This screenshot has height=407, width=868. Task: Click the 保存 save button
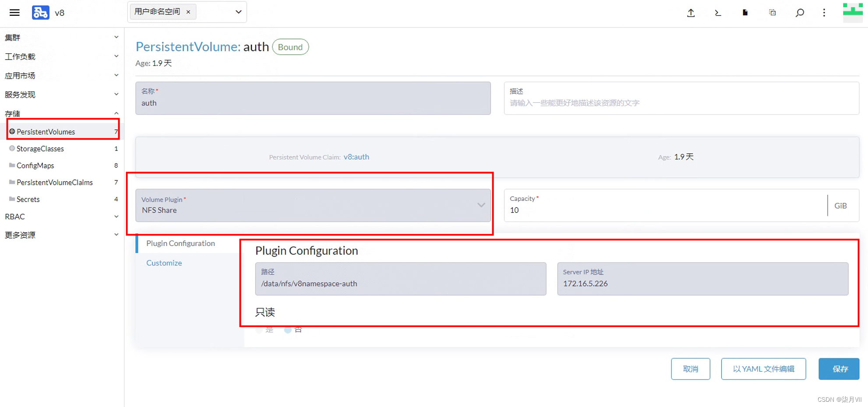(x=839, y=369)
